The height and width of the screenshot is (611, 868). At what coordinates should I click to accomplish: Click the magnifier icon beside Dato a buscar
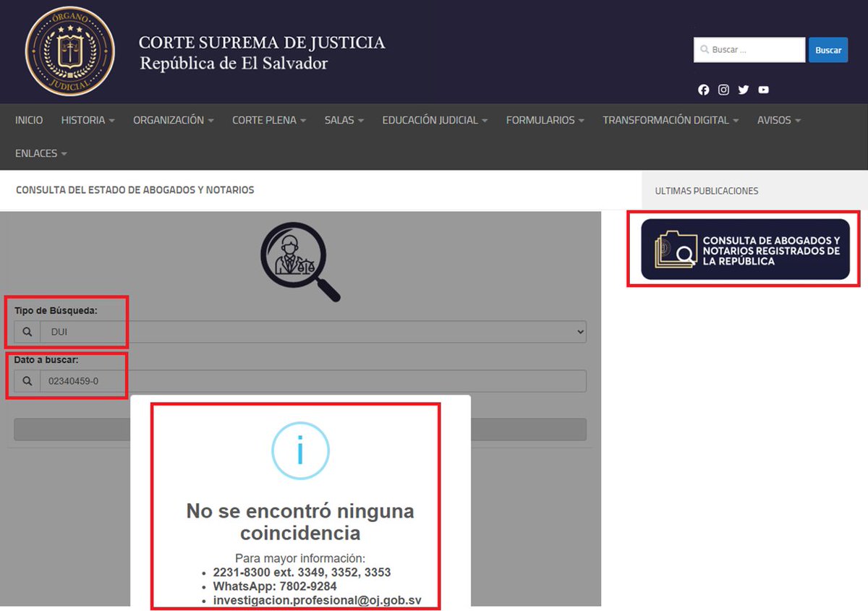[27, 381]
